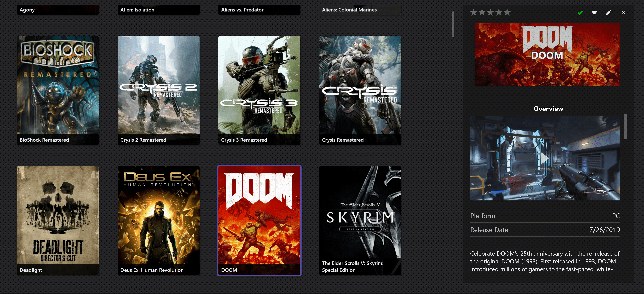
Task: Click The Elder Scrolls V: Skyrim title label
Action: point(353,266)
